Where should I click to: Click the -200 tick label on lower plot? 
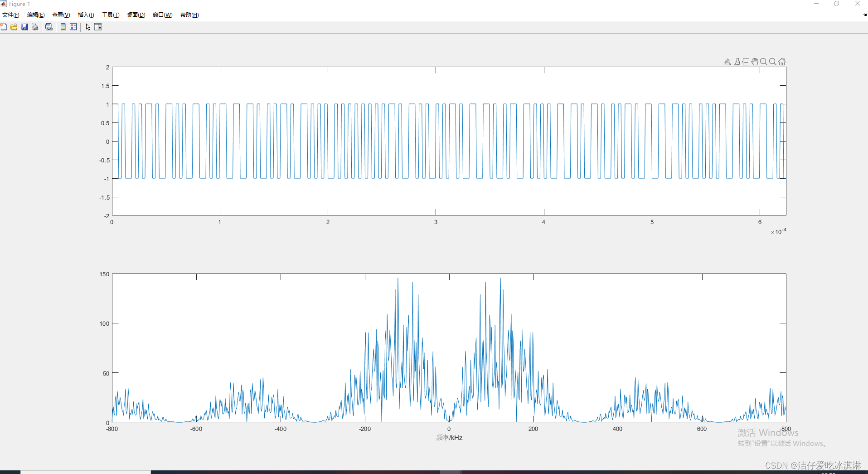365,429
